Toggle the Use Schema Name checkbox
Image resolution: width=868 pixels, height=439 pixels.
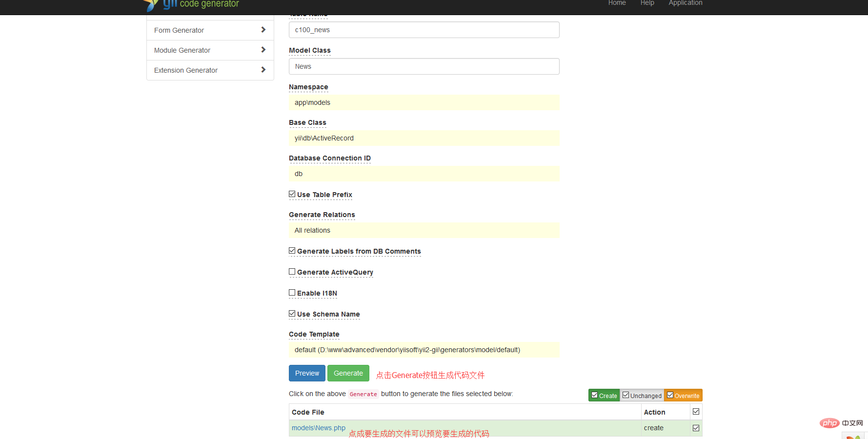292,314
